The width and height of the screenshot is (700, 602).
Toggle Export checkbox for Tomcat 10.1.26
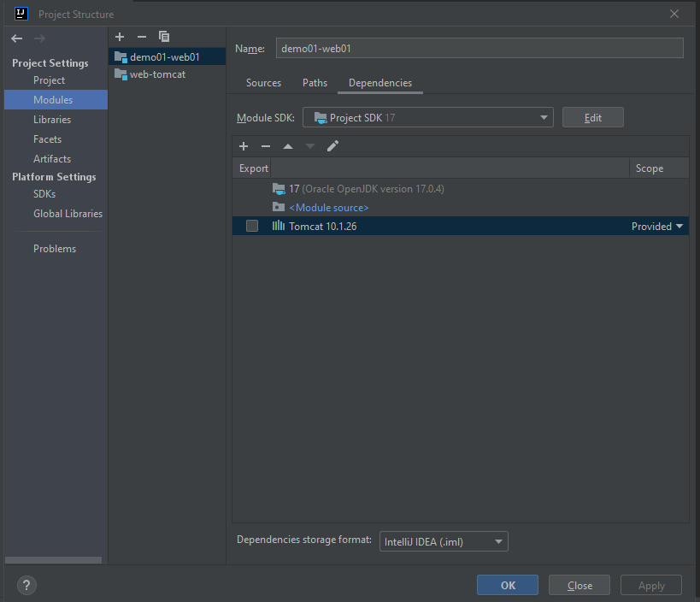pos(252,226)
